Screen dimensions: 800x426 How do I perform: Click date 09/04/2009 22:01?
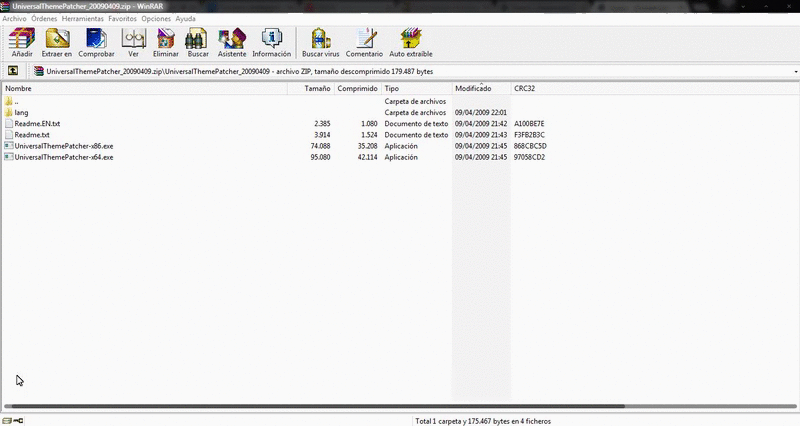[481, 112]
